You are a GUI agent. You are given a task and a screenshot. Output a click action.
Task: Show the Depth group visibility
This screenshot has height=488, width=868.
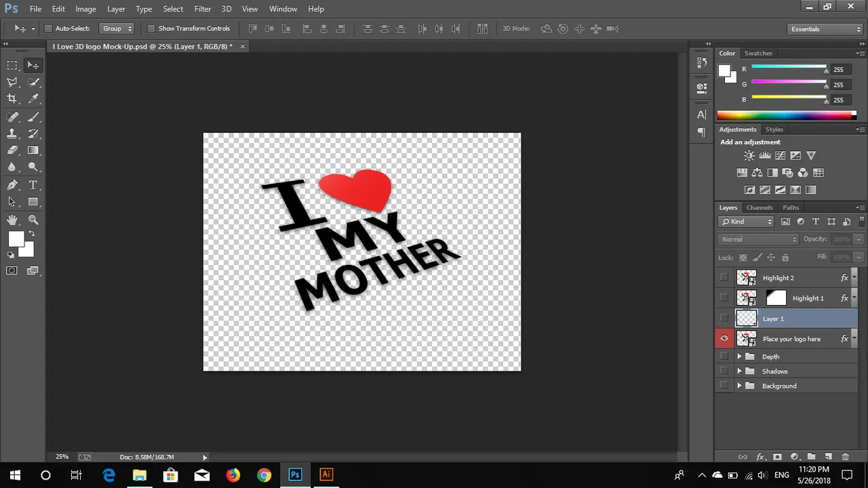724,357
